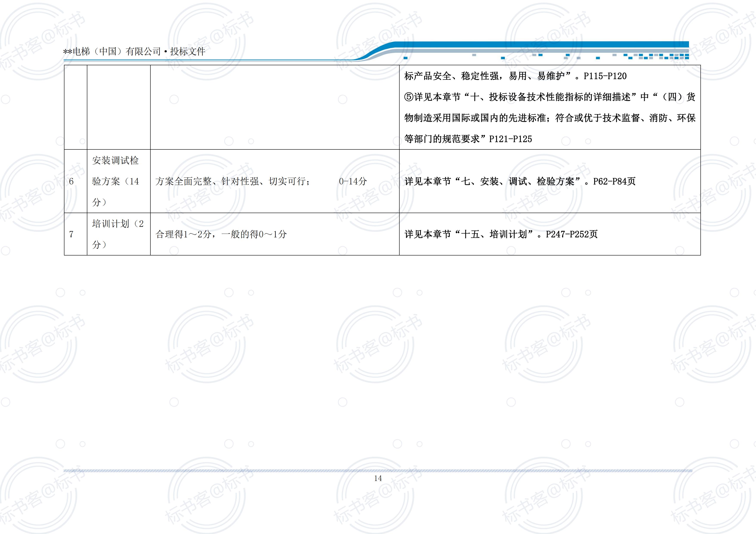Click the line "等部门的规范要求" P121-P125

pos(468,139)
